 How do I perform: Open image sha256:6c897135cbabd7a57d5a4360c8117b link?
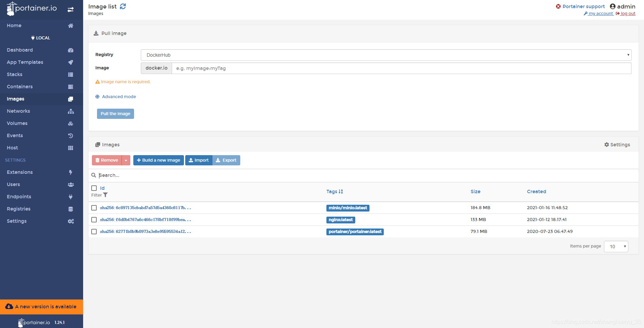(x=146, y=208)
